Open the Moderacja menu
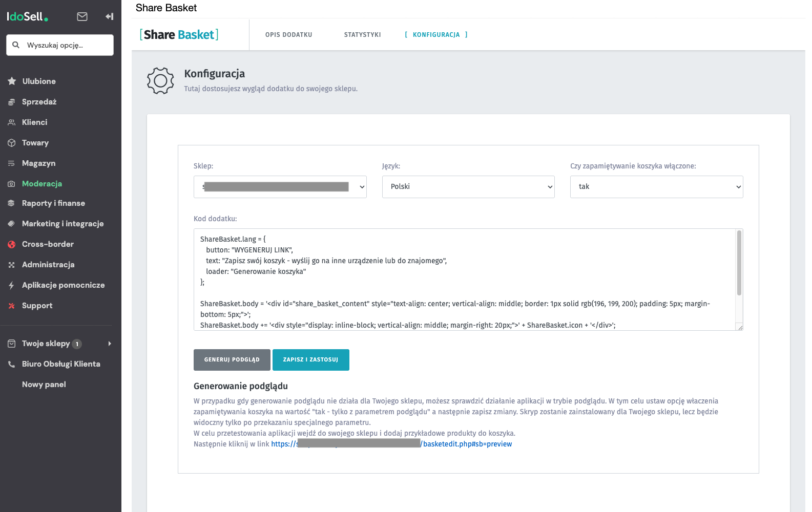The width and height of the screenshot is (812, 512). [x=41, y=184]
